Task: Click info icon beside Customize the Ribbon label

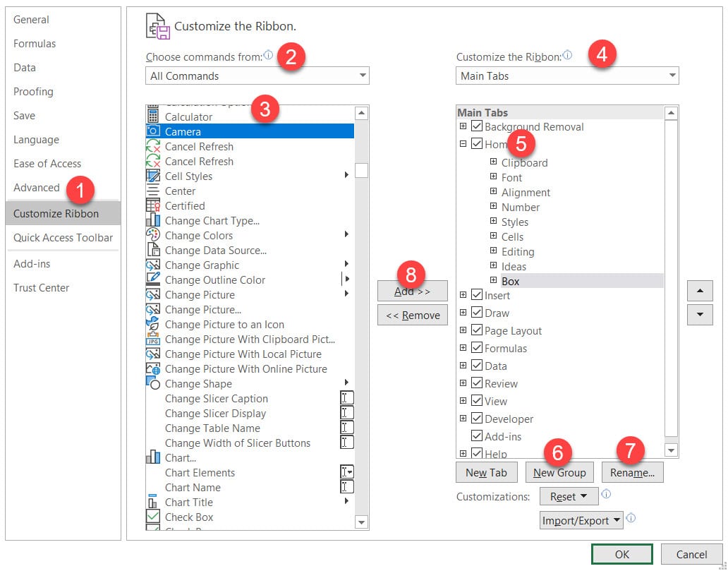Action: pos(567,55)
